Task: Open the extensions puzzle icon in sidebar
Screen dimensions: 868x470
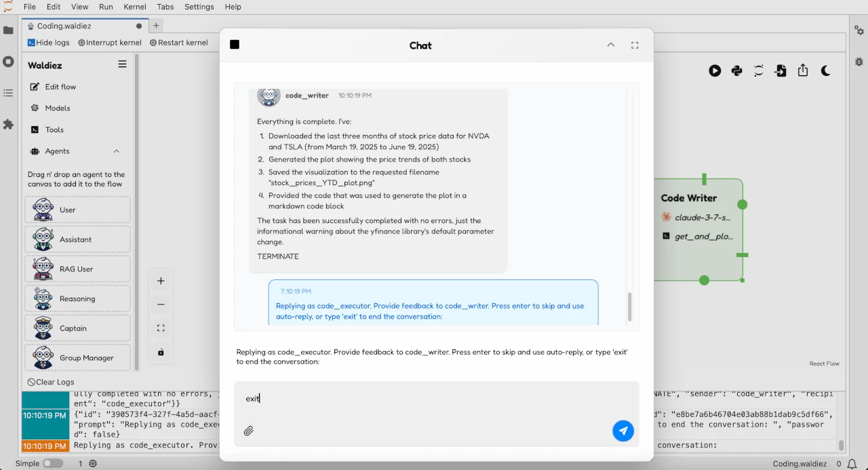Action: (8, 125)
